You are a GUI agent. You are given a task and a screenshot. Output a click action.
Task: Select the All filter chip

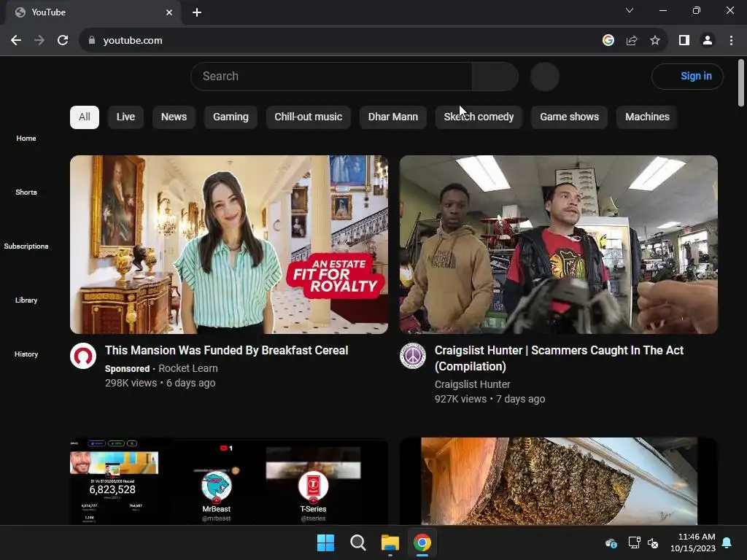[x=85, y=117]
